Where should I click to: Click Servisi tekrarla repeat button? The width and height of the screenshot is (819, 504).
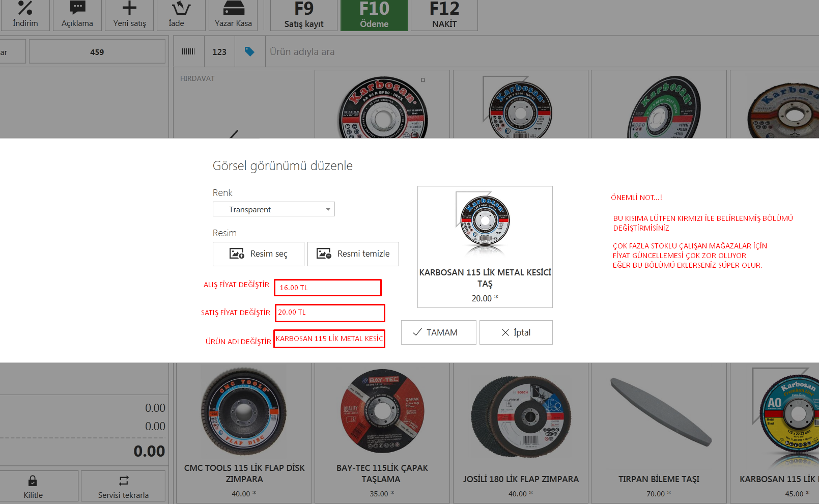point(123,486)
